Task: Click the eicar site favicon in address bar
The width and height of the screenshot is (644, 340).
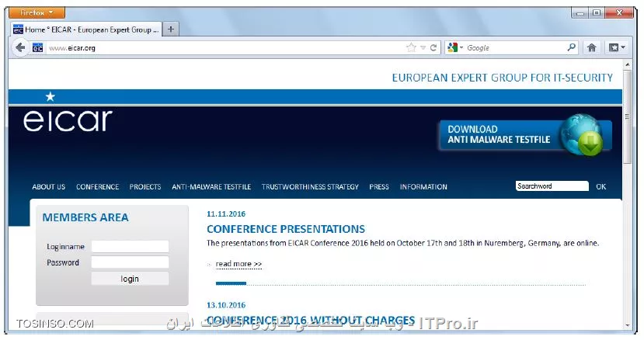Action: 37,47
